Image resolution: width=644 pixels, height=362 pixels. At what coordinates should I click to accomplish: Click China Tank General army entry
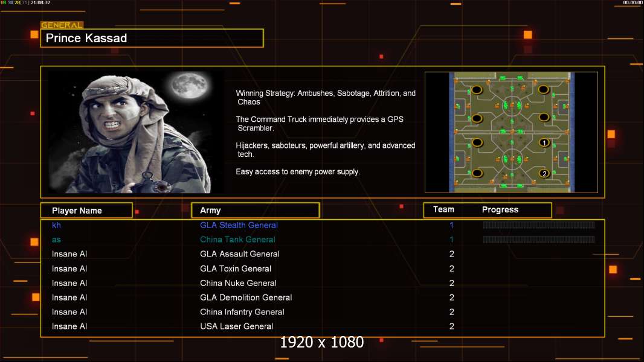(x=237, y=240)
